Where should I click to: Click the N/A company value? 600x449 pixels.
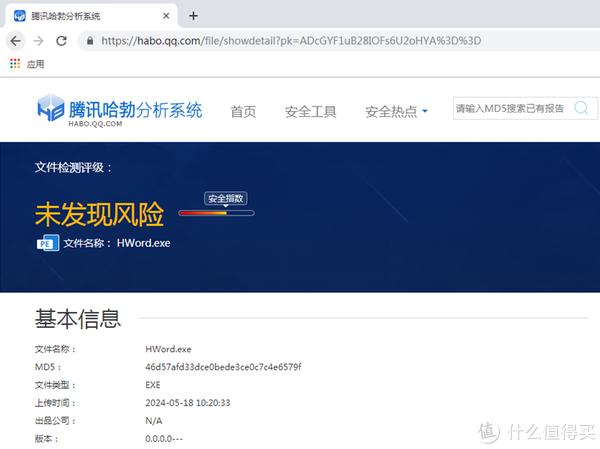pyautogui.click(x=154, y=421)
